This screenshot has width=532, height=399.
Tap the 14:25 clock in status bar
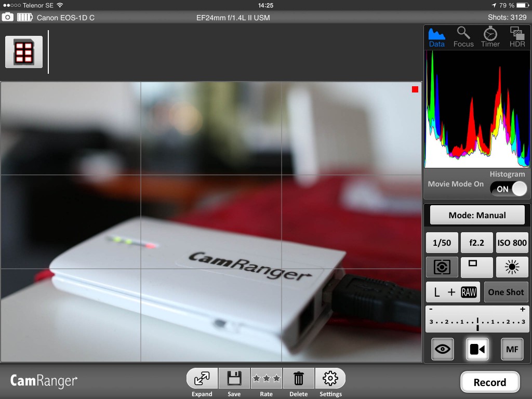(x=265, y=5)
